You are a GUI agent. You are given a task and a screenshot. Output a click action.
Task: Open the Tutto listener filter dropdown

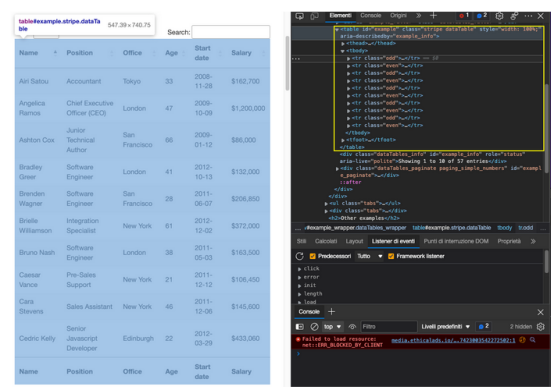click(x=369, y=256)
